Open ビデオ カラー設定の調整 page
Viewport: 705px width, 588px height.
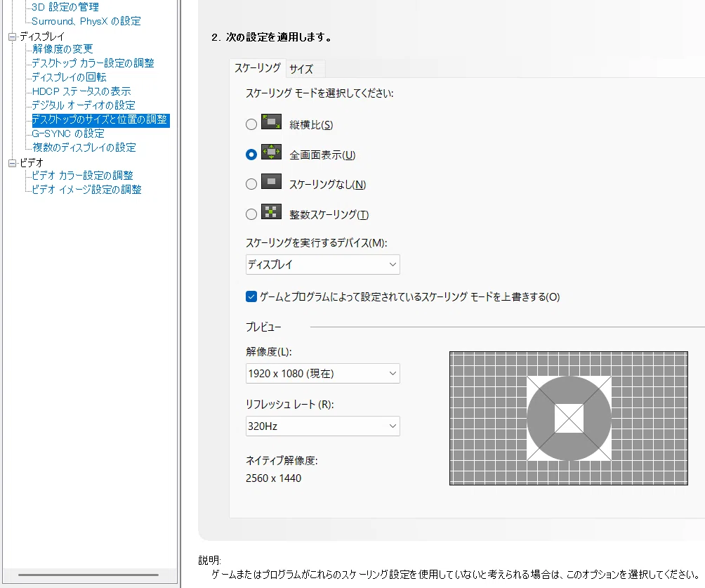(x=82, y=176)
